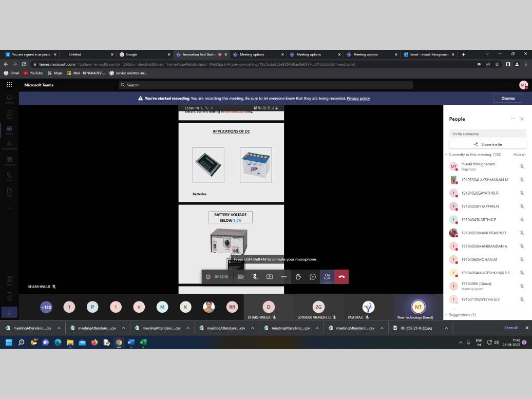532x399 pixels.
Task: Click the Share invite button
Action: (x=487, y=144)
